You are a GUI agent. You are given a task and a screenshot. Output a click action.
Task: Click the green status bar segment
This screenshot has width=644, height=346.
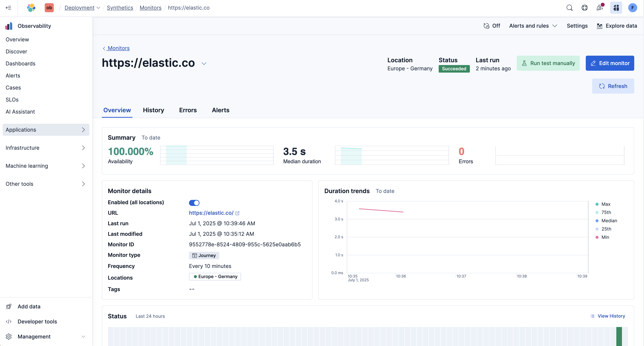[619, 336]
